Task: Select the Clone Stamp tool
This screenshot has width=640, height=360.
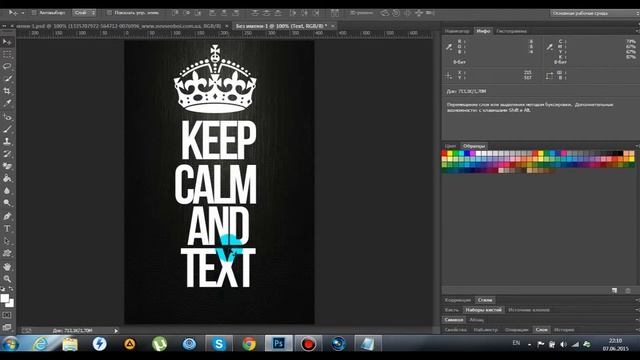Action: pyautogui.click(x=7, y=142)
